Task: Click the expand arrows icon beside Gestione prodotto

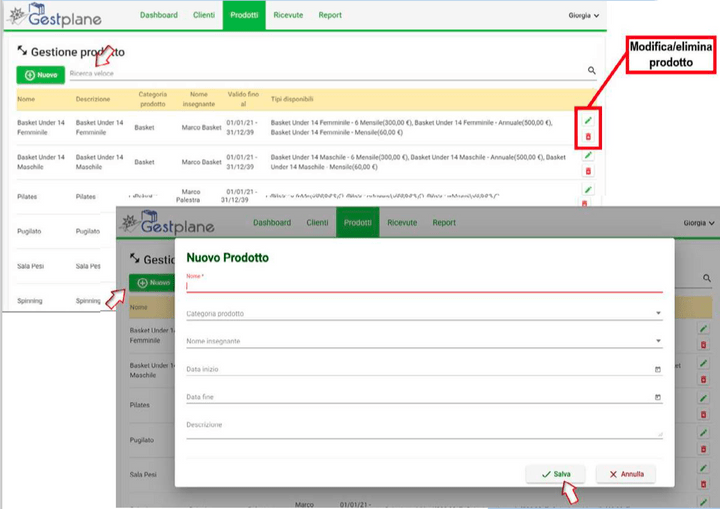Action: tap(22, 51)
